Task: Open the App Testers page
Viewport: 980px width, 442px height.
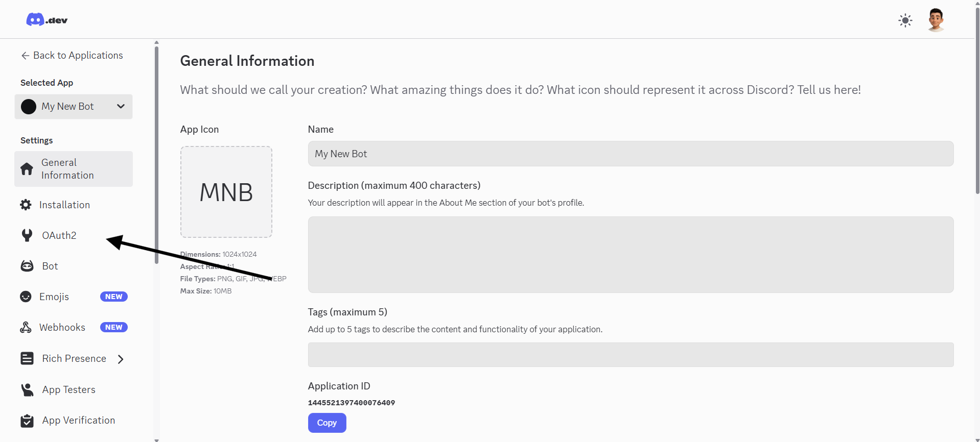Action: (68, 389)
